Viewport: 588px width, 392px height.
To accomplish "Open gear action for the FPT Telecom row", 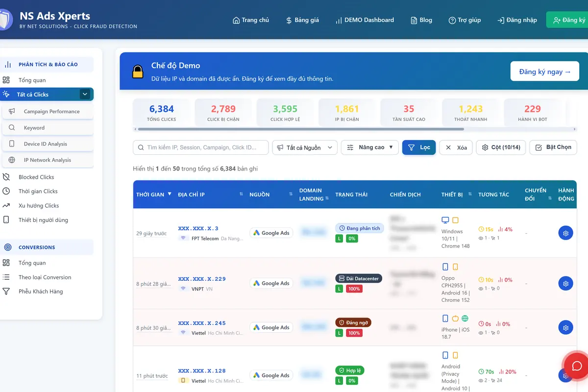I will click(x=566, y=233).
